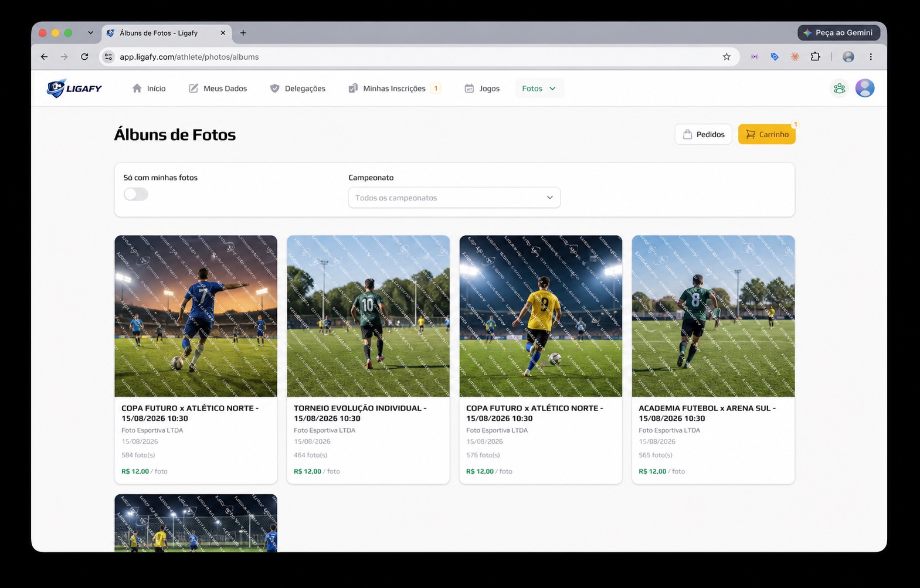Screen dimensions: 920x588
Task: Open the tab search dropdown arrow
Action: 90,33
